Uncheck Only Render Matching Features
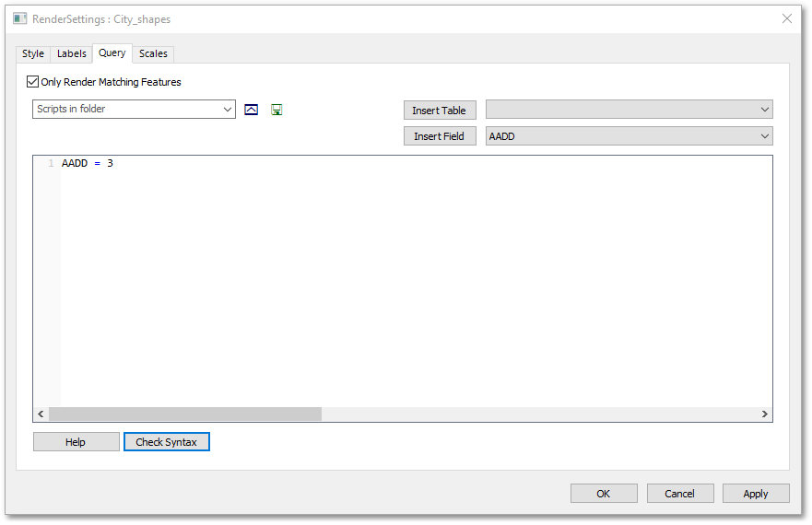 tap(32, 82)
